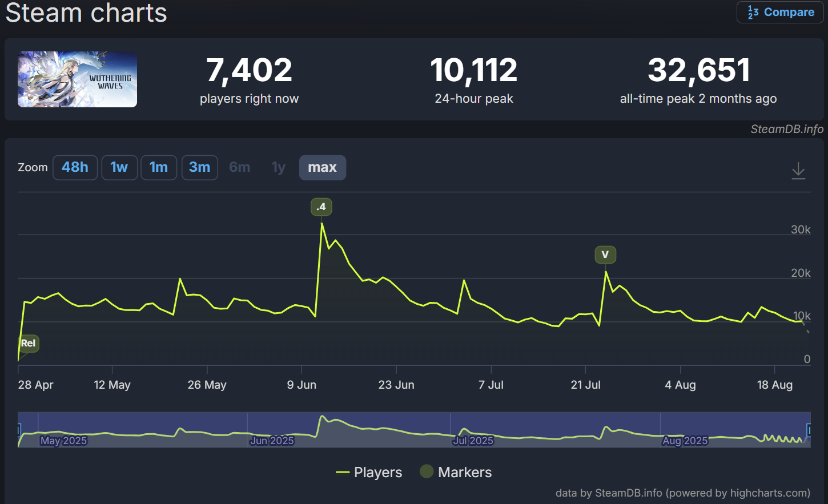Choose the 1m zoom option
This screenshot has height=504, width=828.
pyautogui.click(x=159, y=167)
